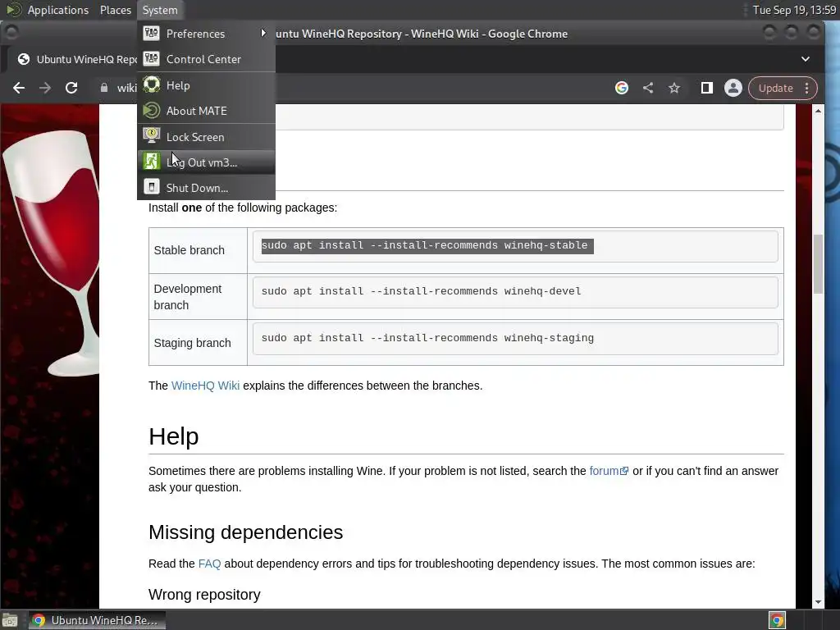Choose About MATE menu entry
Image resolution: width=840 pixels, height=630 pixels.
206,111
